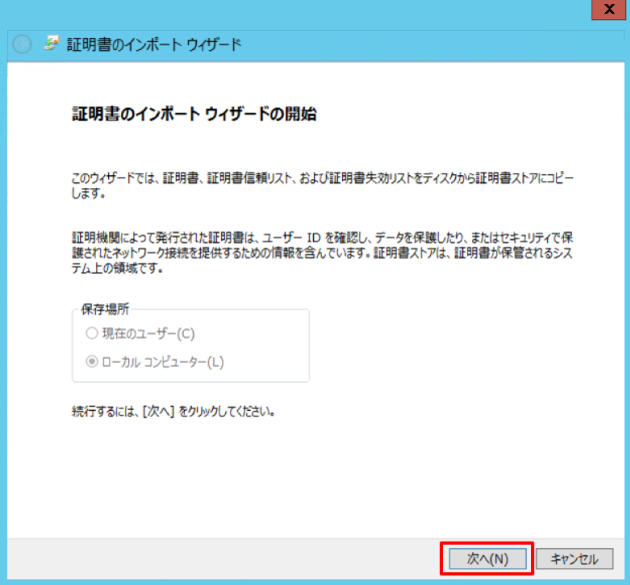Click the 次へ(N) button
The width and height of the screenshot is (630, 585).
pyautogui.click(x=487, y=558)
